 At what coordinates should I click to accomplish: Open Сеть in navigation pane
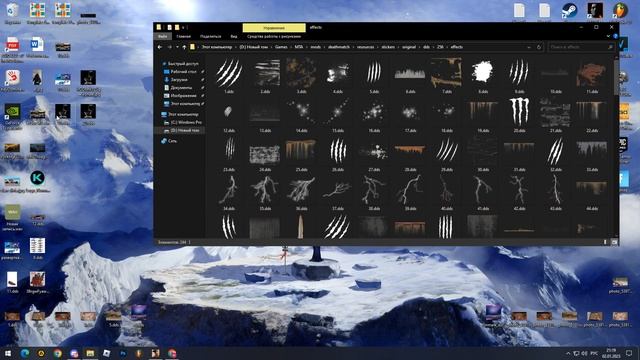click(169, 141)
